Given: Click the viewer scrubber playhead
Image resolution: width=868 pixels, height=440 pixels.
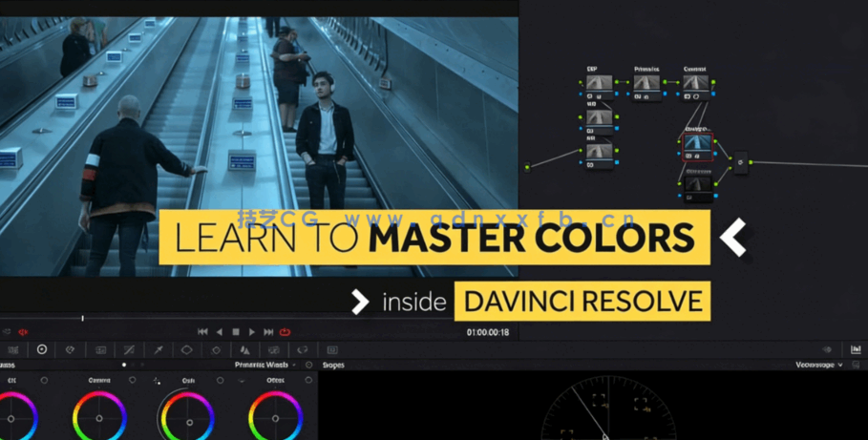Looking at the screenshot, I should pos(82,318).
